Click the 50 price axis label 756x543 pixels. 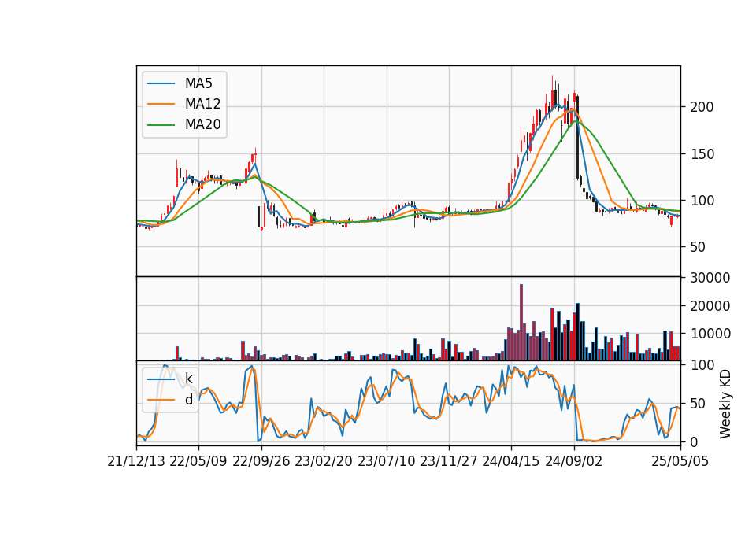[x=698, y=247]
